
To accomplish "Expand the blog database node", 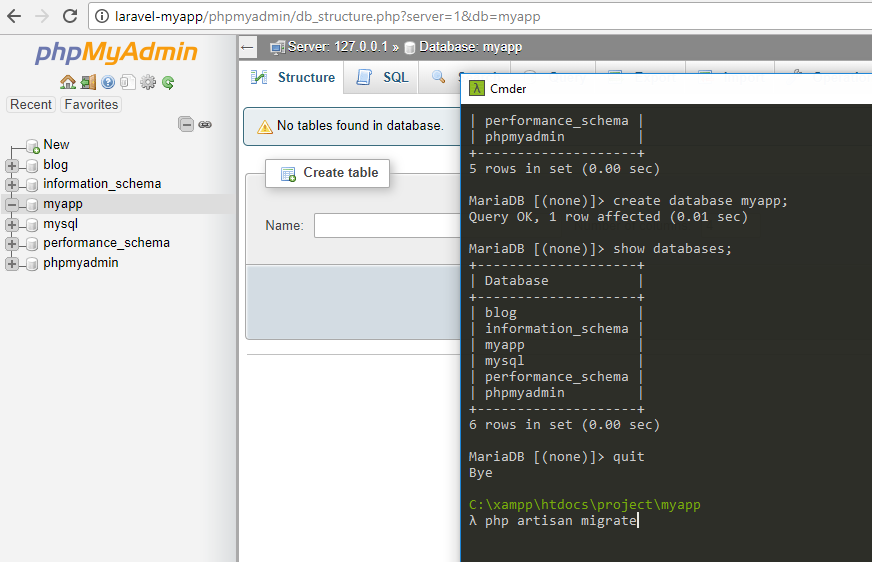I will tap(12, 166).
